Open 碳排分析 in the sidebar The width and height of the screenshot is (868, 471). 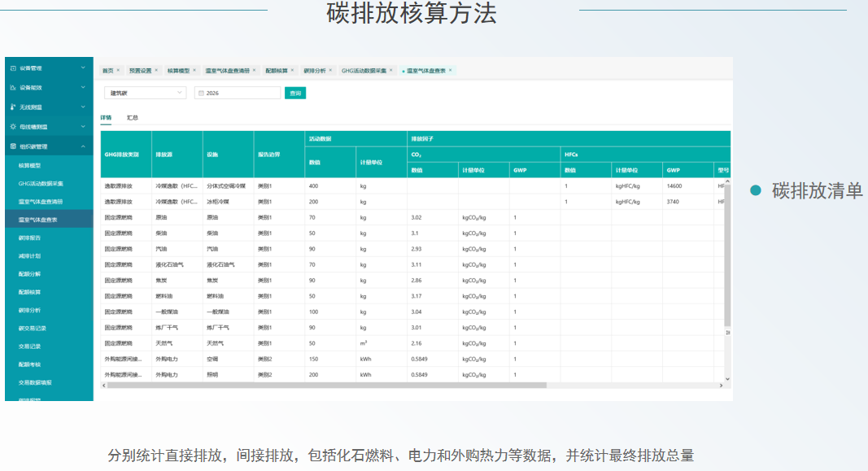coord(49,310)
